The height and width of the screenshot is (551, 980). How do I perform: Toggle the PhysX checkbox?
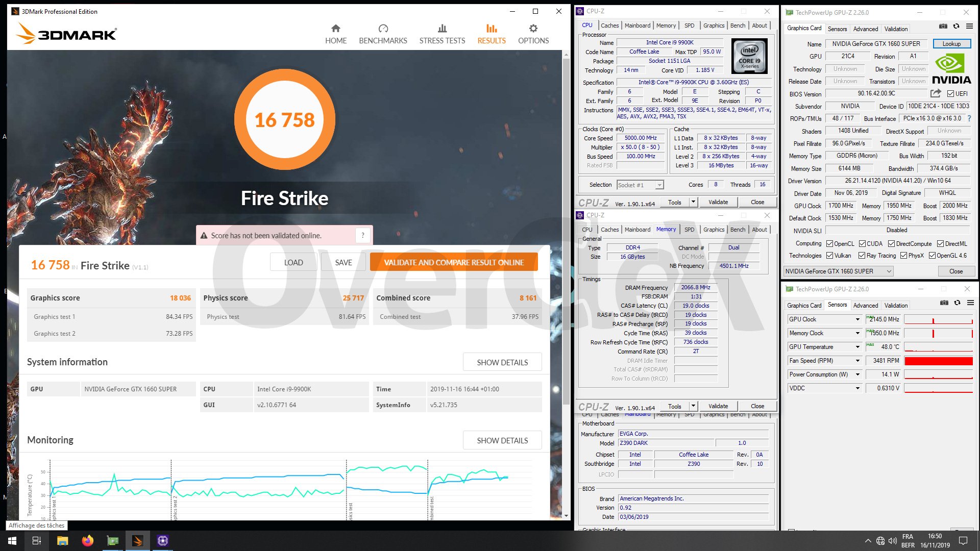903,256
